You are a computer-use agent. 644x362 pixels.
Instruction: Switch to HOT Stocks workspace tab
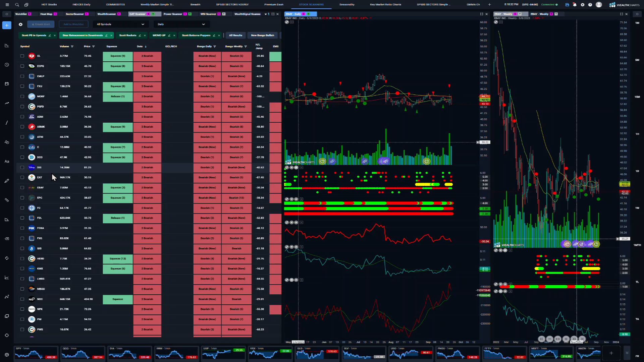[x=49, y=5]
